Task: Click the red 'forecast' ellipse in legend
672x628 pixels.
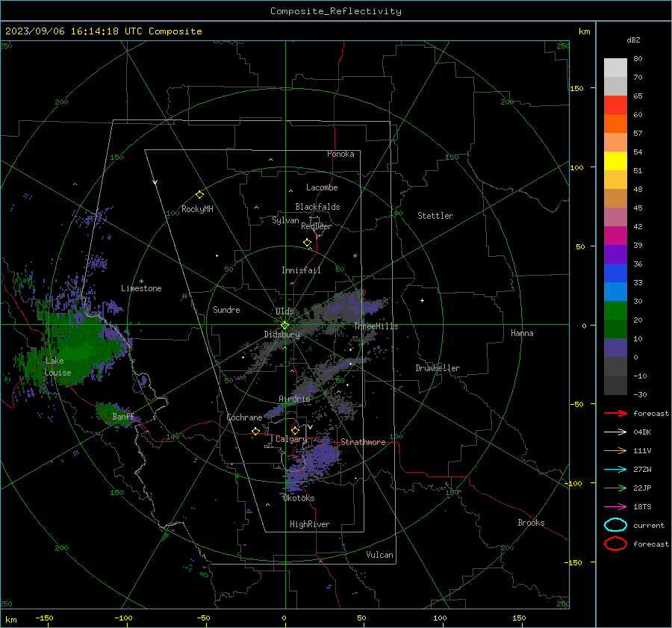Action: point(615,544)
